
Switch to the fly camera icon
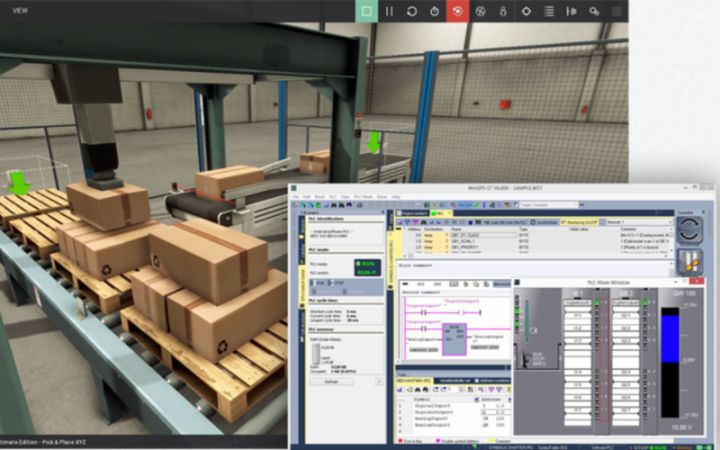pyautogui.click(x=480, y=11)
